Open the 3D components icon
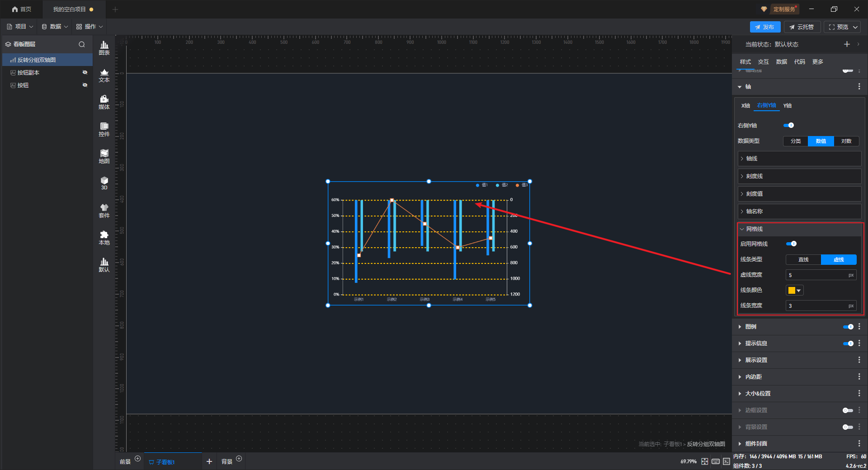The image size is (868, 470). [104, 183]
